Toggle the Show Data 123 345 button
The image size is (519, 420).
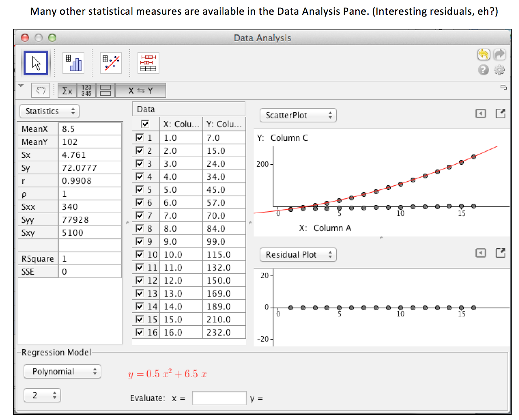click(86, 91)
